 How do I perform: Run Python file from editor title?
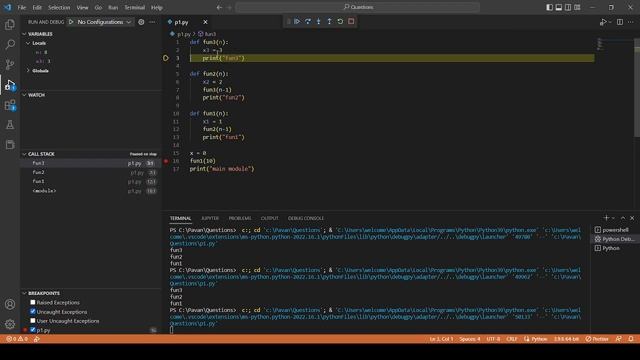(x=603, y=22)
